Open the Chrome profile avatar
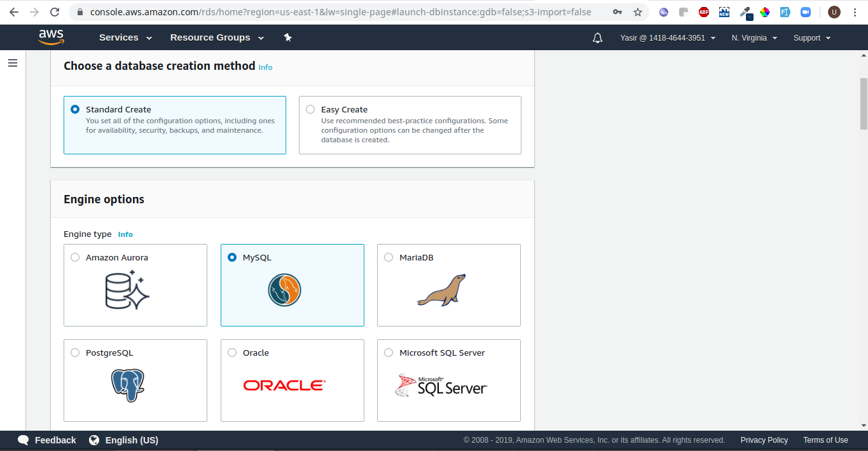The height and width of the screenshot is (451, 868). [834, 12]
